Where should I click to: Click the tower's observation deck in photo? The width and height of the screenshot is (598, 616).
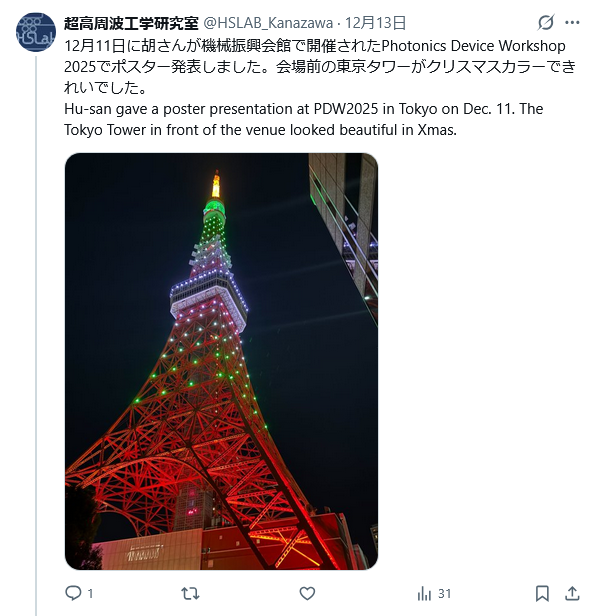point(209,301)
